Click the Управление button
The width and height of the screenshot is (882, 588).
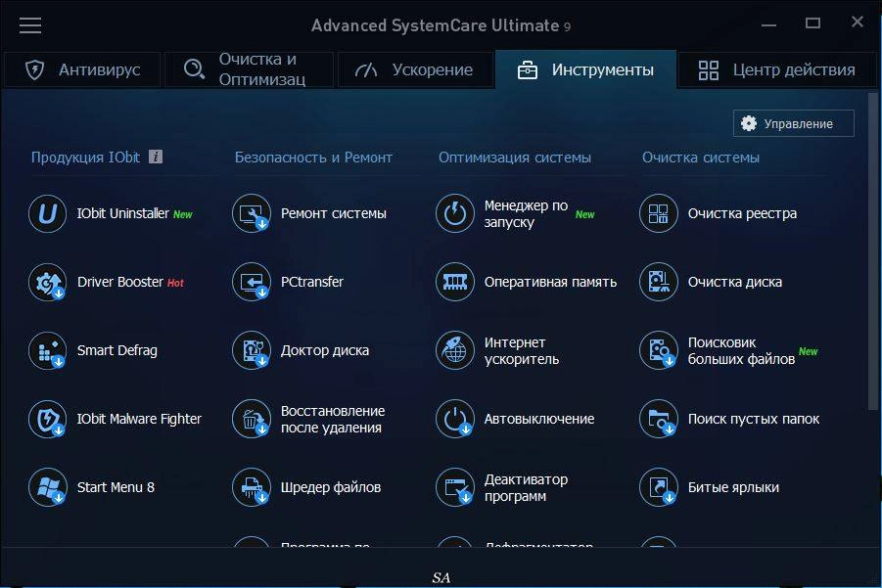[794, 123]
